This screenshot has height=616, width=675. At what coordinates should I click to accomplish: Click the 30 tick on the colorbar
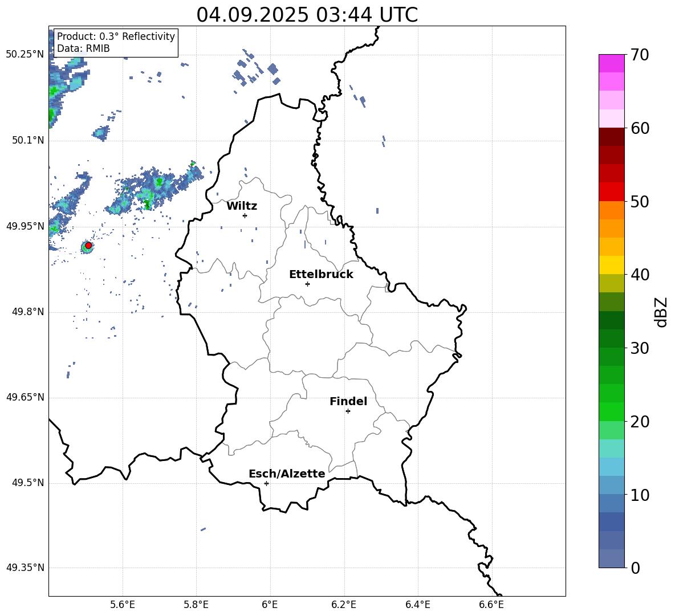(640, 348)
